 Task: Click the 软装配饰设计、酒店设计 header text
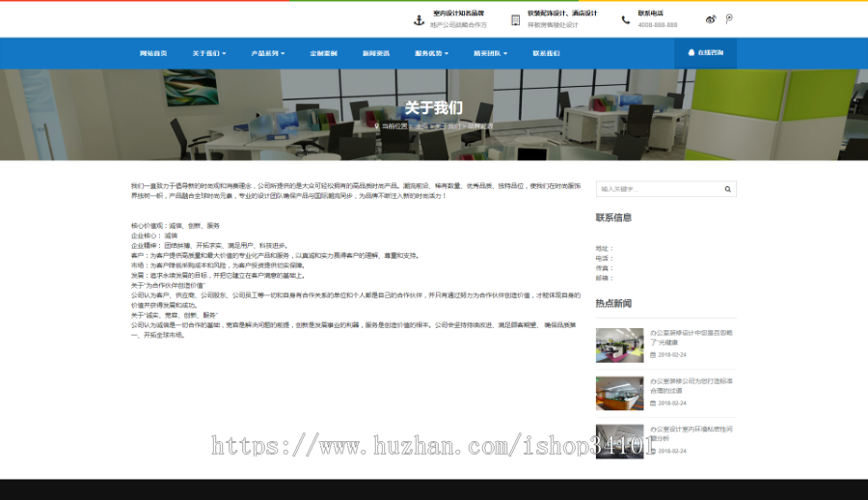(x=562, y=14)
